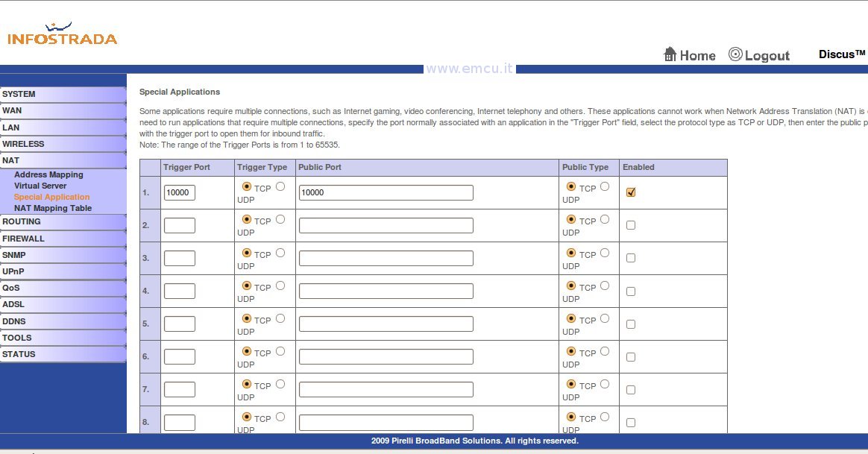Click the Trigger Port field in row 7

(x=180, y=389)
